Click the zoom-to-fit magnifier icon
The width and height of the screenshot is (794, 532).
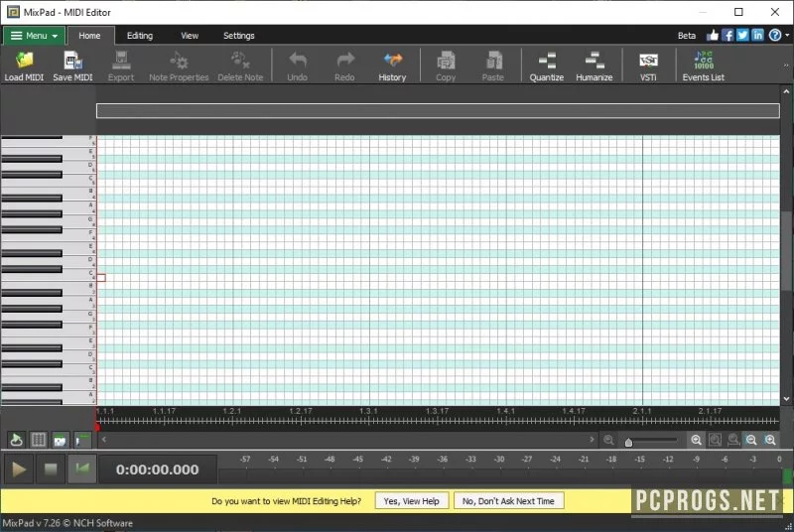[x=715, y=440]
